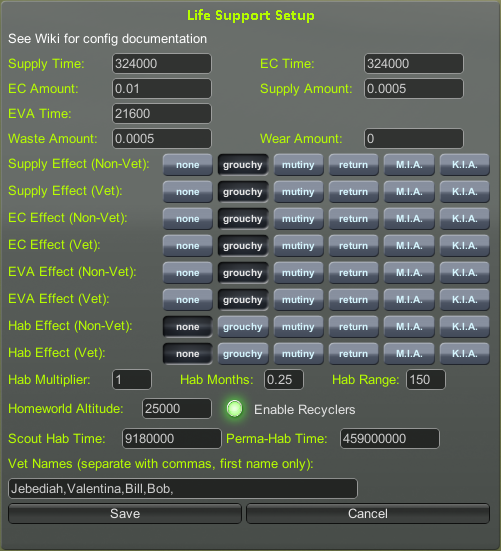Set Hab Effect (Non-Vet) to K.I.A.

point(464,327)
